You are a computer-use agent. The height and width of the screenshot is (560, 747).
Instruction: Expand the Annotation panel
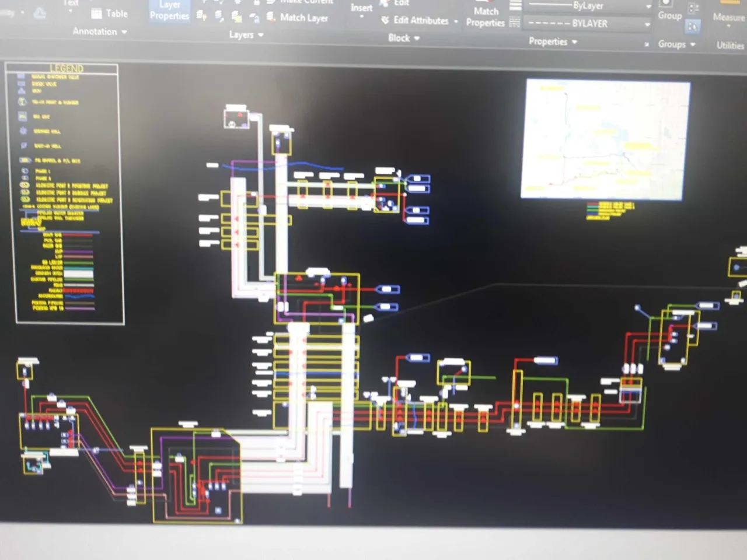click(100, 32)
